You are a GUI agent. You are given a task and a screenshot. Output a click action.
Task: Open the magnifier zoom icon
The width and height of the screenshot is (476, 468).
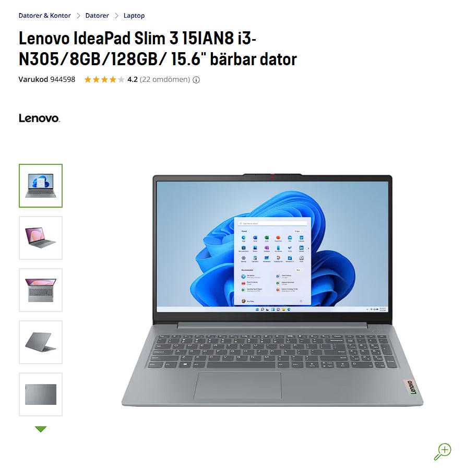coord(443,452)
